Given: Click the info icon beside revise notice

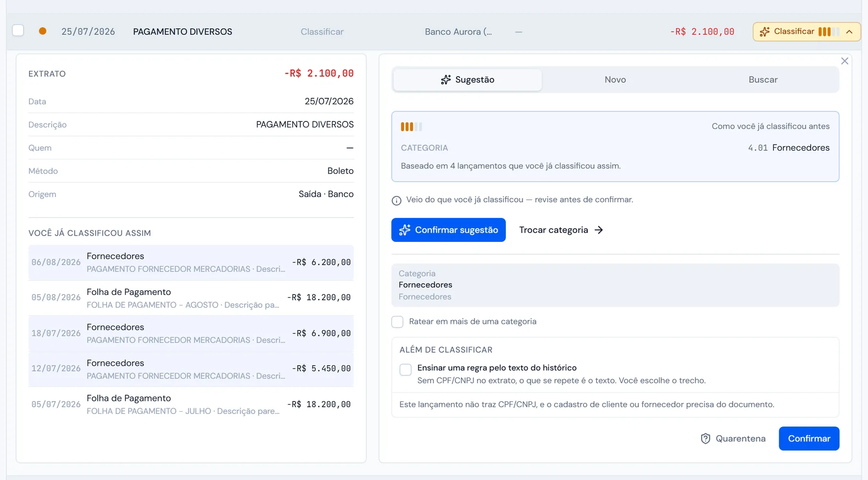Looking at the screenshot, I should pos(396,200).
